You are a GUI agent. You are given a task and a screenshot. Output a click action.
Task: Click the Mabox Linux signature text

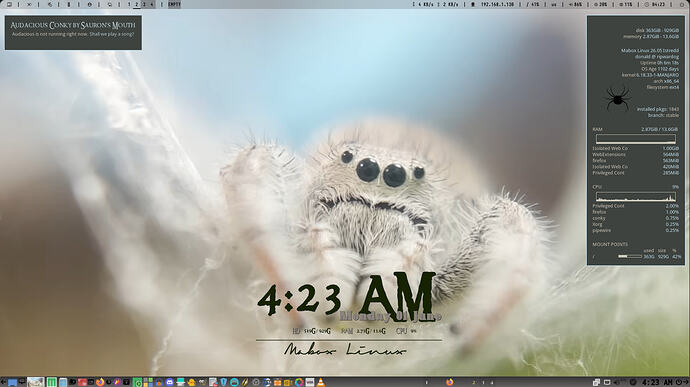point(345,350)
